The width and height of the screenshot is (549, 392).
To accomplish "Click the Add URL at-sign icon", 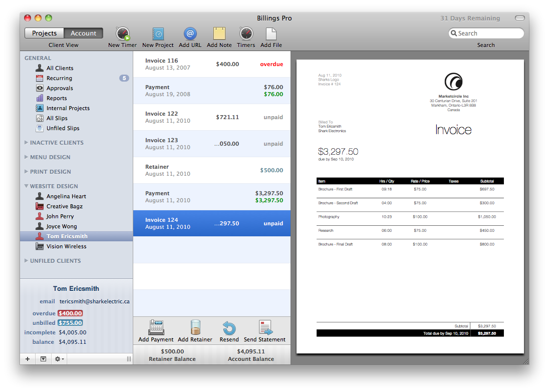I will click(190, 34).
